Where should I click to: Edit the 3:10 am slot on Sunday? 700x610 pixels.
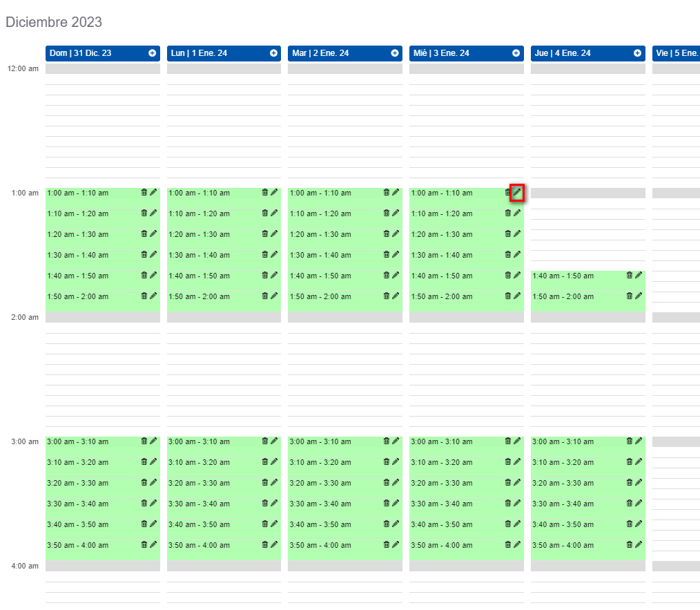pos(153,461)
